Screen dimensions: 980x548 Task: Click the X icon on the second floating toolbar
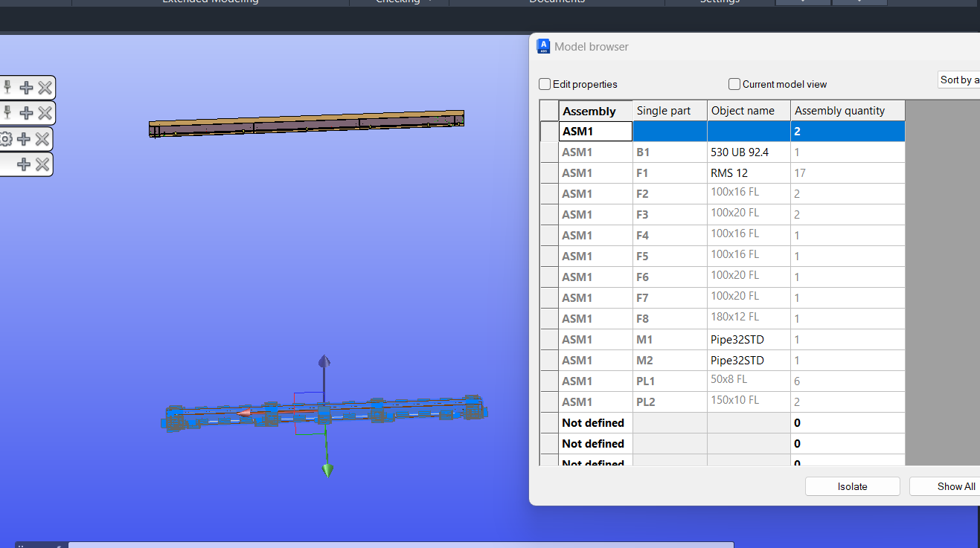coord(43,113)
